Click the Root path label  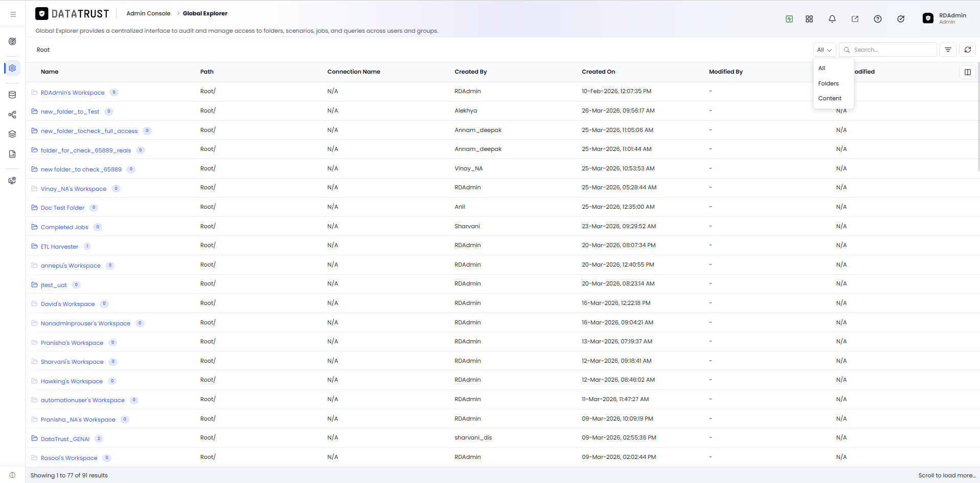coord(43,50)
